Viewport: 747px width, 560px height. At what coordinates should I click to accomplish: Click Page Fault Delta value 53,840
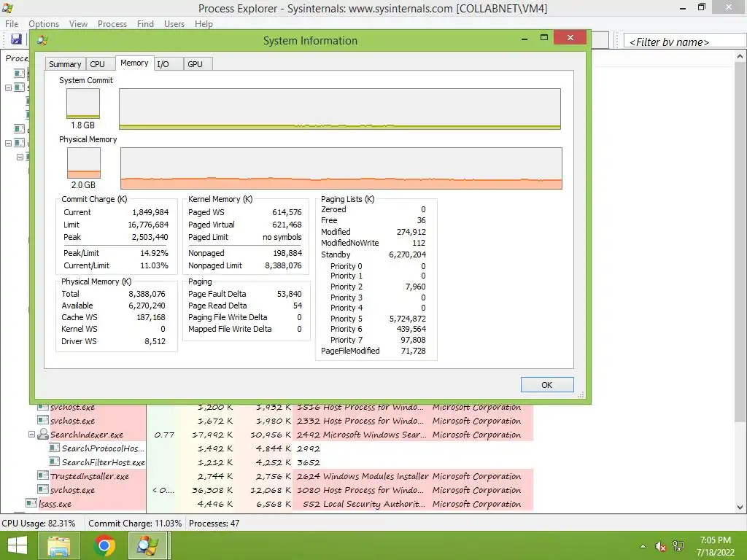289,294
